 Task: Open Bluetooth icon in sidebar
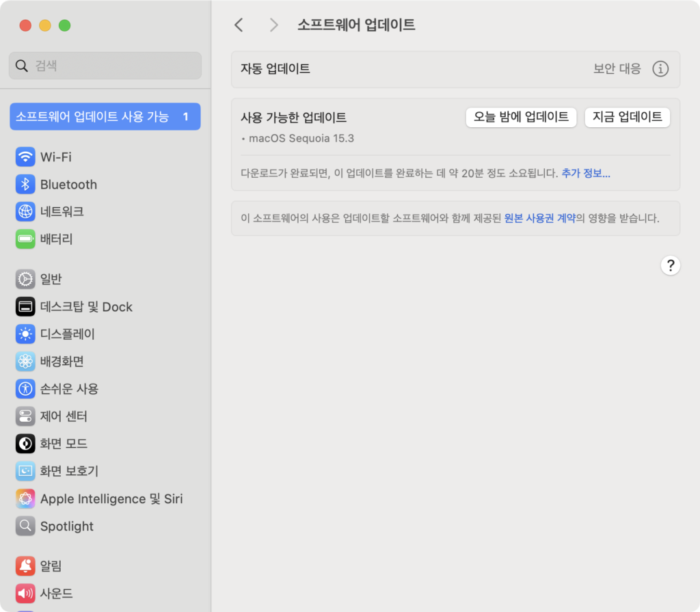coord(25,185)
